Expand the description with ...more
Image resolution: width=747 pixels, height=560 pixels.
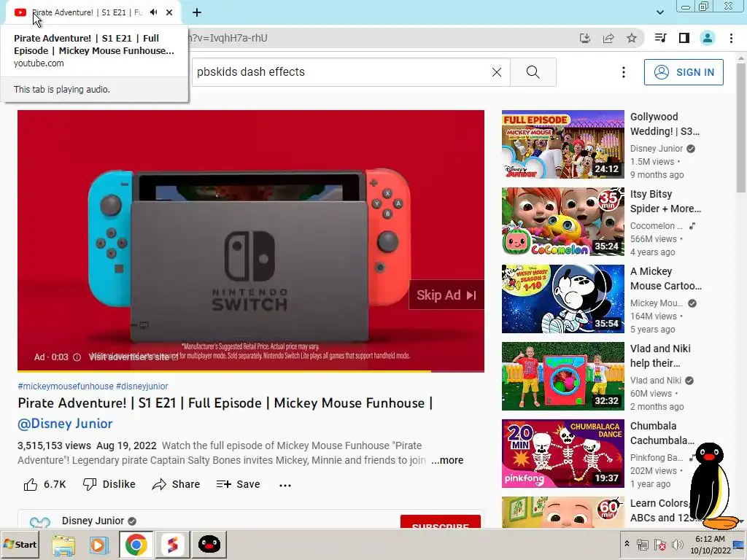(447, 460)
